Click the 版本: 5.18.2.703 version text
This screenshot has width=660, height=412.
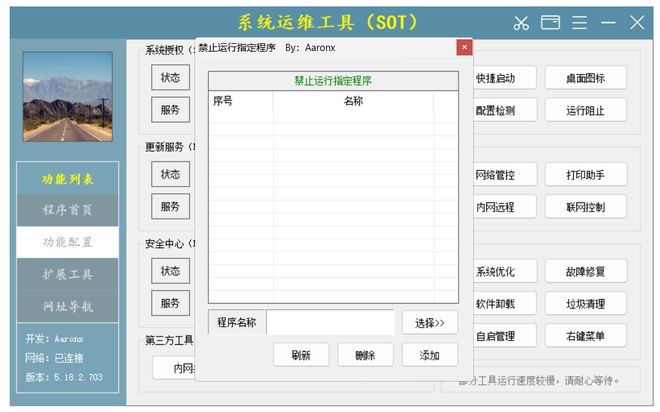coord(64,377)
